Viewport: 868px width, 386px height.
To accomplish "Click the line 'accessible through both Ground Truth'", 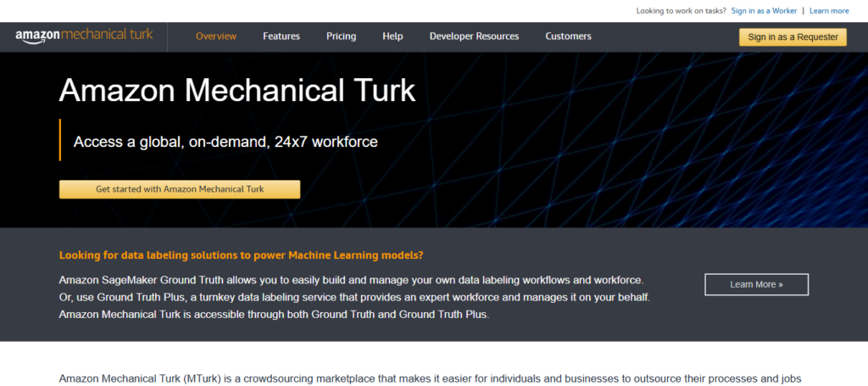I will (x=275, y=315).
